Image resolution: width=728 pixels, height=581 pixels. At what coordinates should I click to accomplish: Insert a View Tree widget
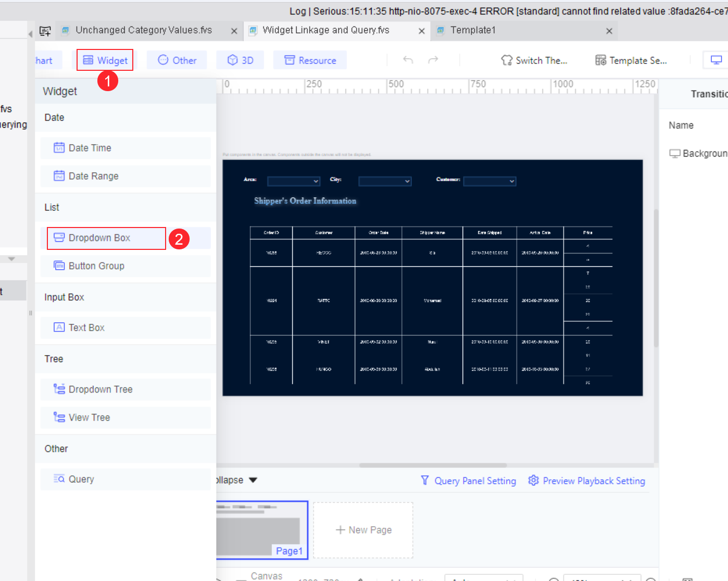click(x=125, y=418)
